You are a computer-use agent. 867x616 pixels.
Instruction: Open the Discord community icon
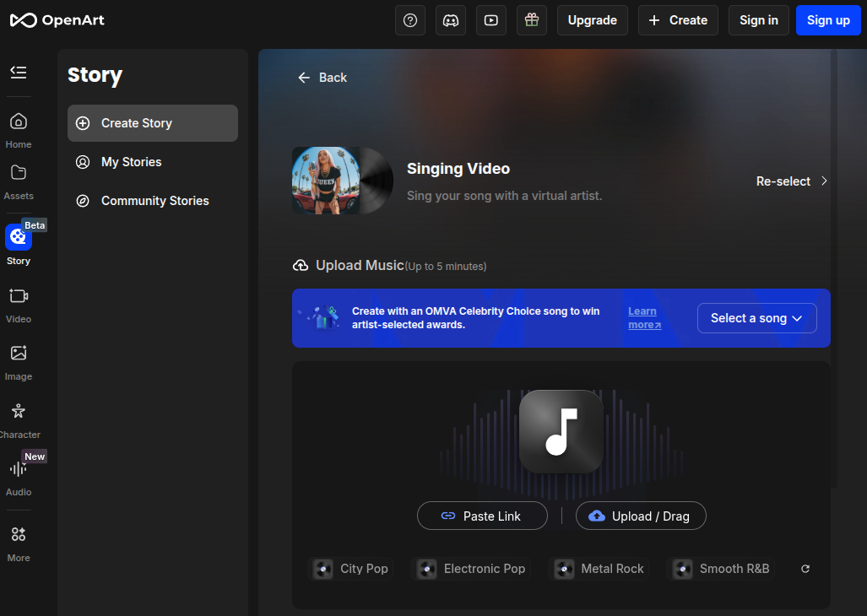coord(451,20)
